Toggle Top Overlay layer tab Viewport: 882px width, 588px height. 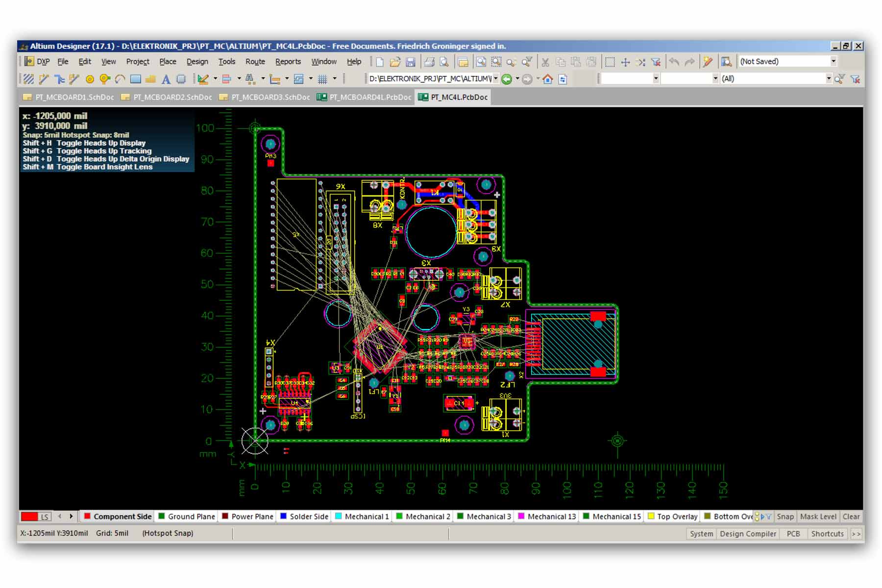click(x=673, y=516)
